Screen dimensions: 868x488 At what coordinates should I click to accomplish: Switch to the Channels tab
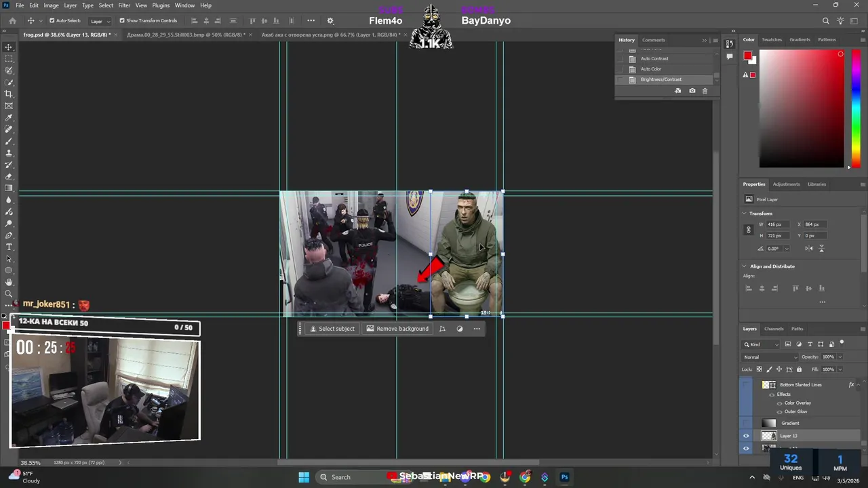coord(774,329)
